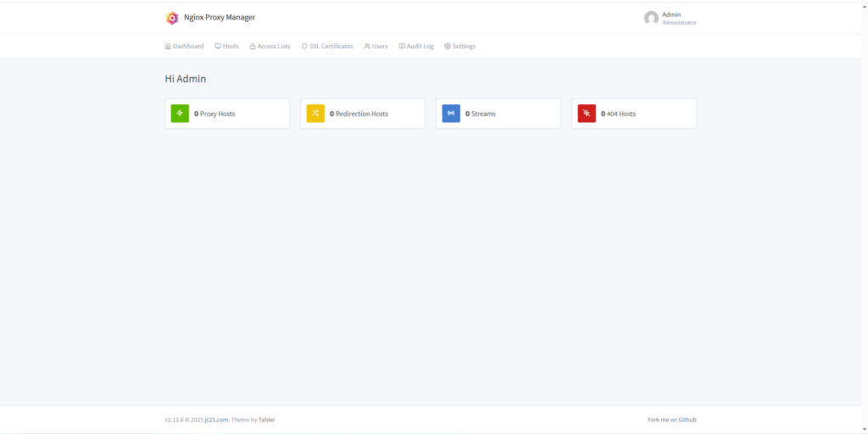The image size is (868, 434).
Task: Open the 0 404 Hosts card
Action: [634, 114]
